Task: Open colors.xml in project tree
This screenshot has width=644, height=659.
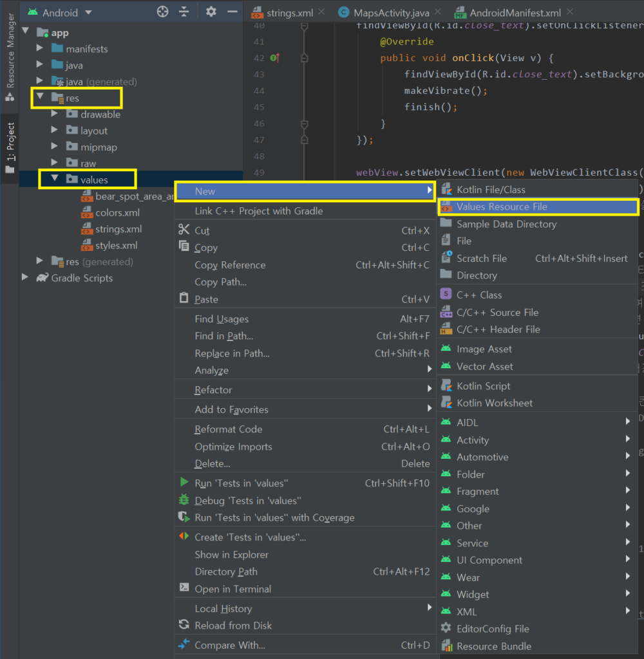Action: (x=117, y=212)
